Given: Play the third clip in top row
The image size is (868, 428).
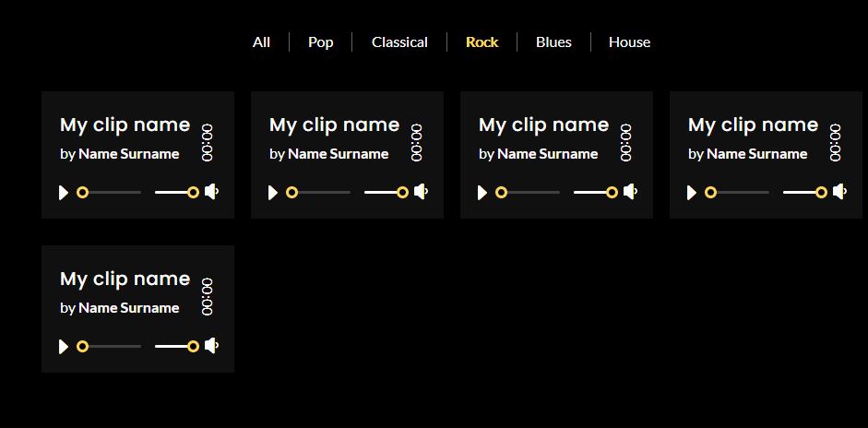Looking at the screenshot, I should (482, 193).
